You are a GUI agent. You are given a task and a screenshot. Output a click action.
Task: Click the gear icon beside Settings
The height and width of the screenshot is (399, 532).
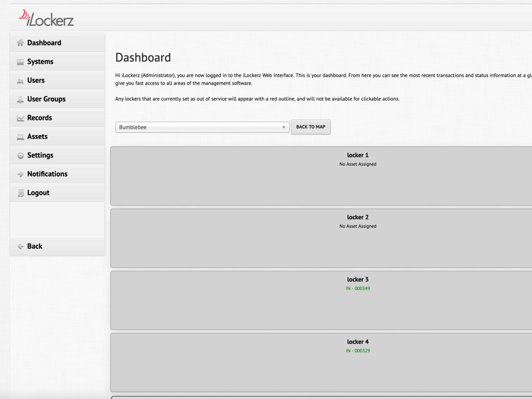click(20, 156)
